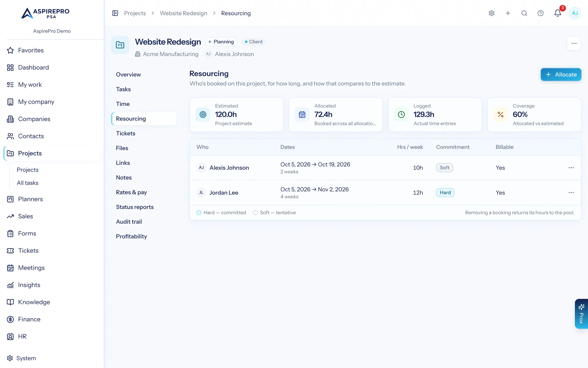Click the Planners board icon

click(10, 199)
